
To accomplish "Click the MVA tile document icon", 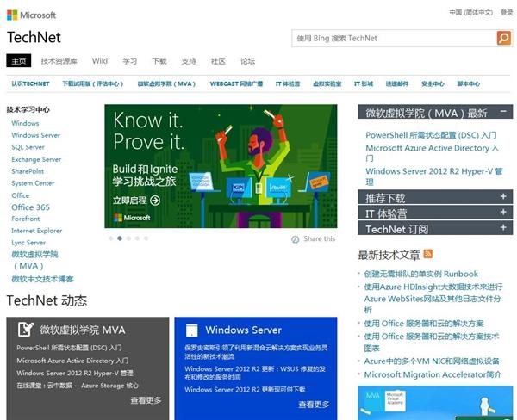I will [x=26, y=329].
